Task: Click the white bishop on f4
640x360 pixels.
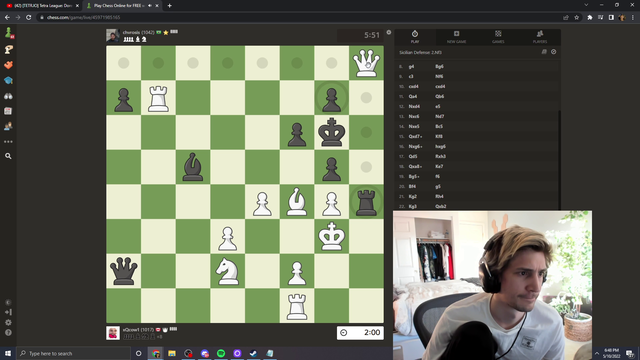Action: 297,202
